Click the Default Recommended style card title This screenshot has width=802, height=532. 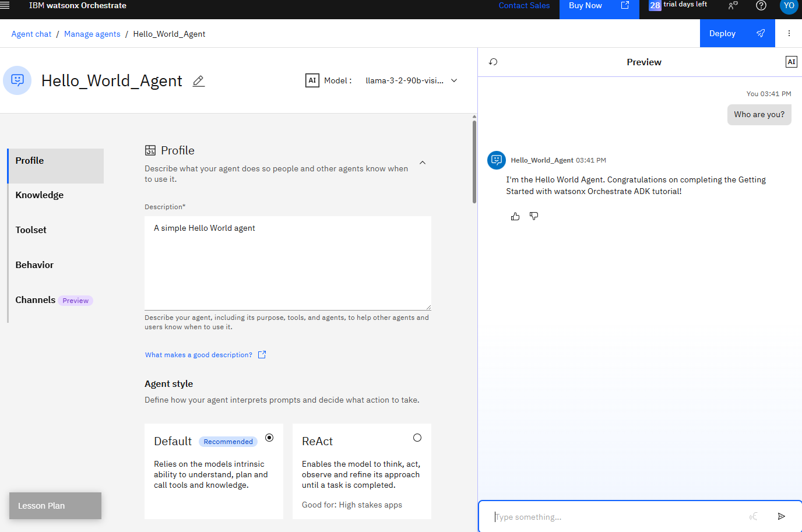point(173,441)
